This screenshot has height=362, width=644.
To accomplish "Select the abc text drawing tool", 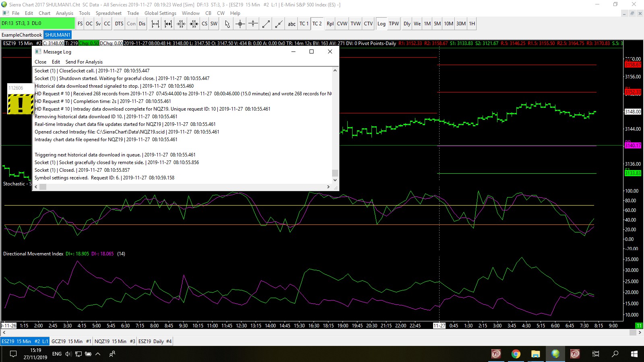I will tap(292, 24).
